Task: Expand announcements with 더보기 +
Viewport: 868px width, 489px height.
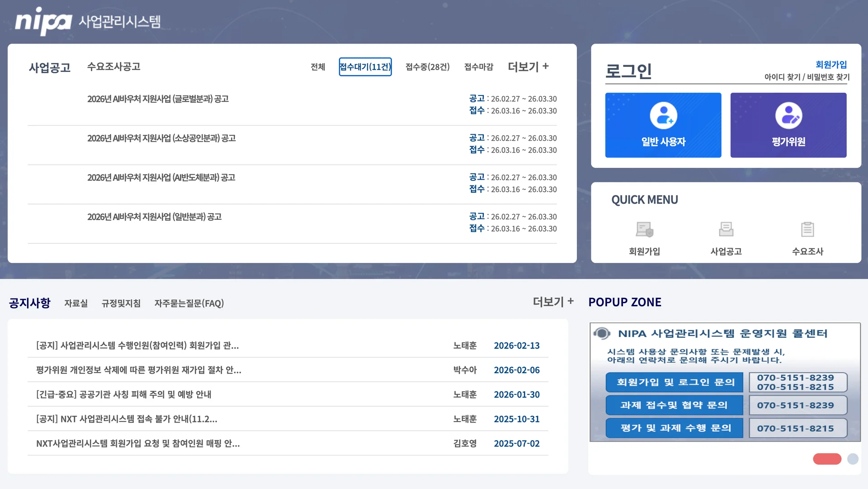Action: [528, 66]
